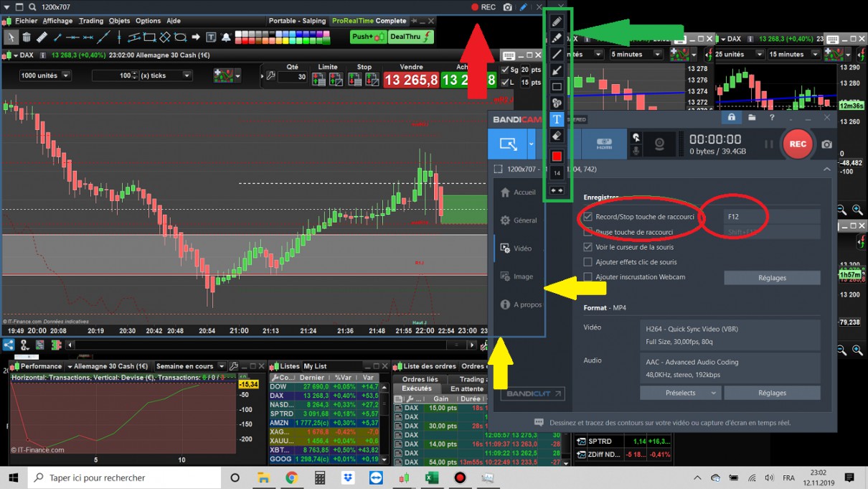Open the Image tab in Bandicam
The image size is (868, 489).
(516, 276)
